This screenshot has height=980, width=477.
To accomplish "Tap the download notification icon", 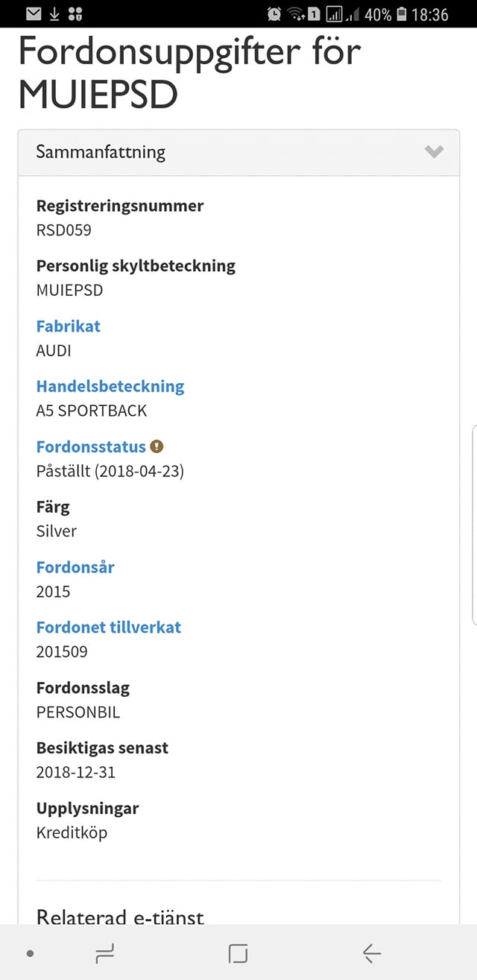I will [54, 14].
